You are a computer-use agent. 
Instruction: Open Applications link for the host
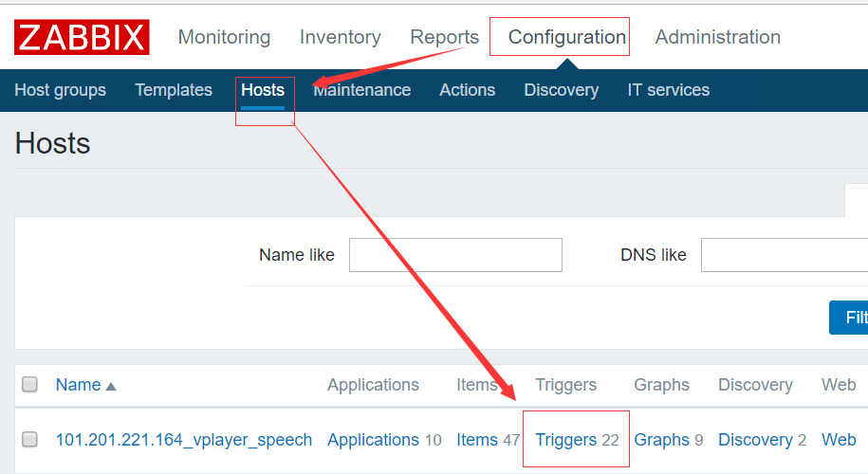point(373,440)
